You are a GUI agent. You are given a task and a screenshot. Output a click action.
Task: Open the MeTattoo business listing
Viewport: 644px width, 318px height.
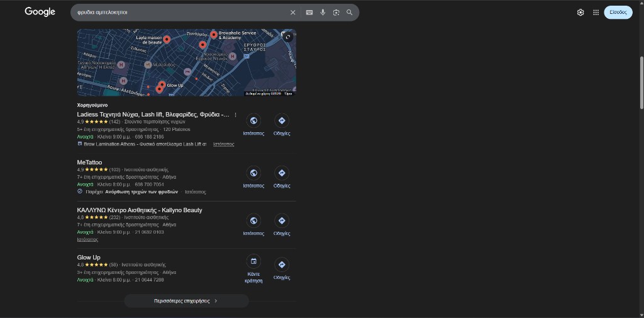(89, 162)
